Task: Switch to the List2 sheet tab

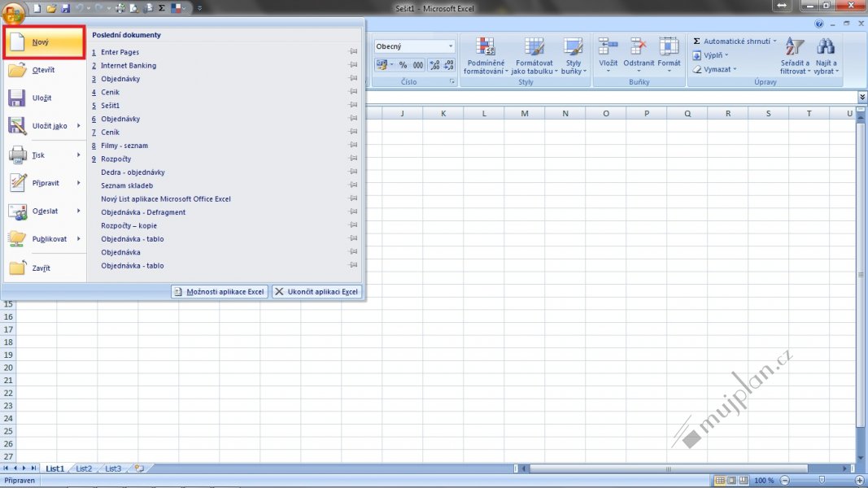Action: point(84,468)
